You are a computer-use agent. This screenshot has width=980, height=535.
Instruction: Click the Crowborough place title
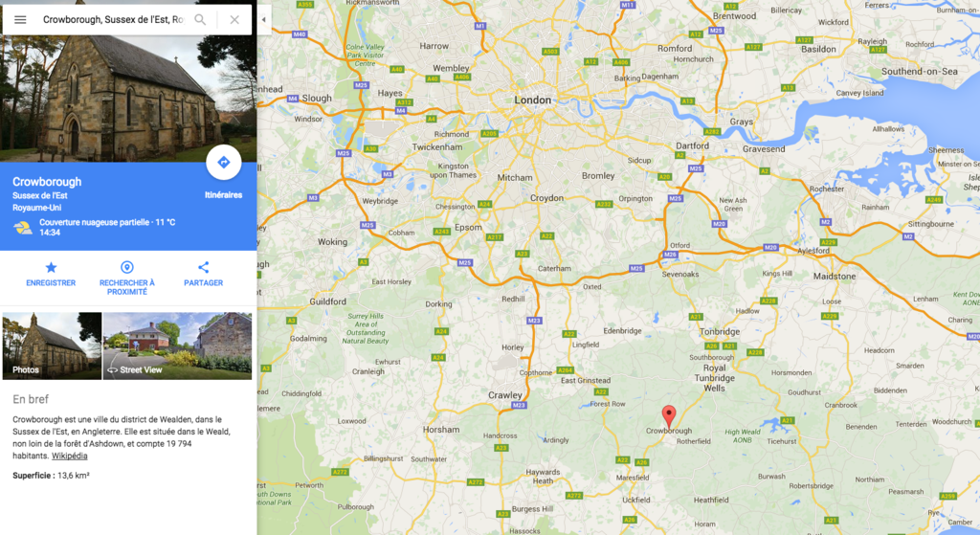point(47,182)
